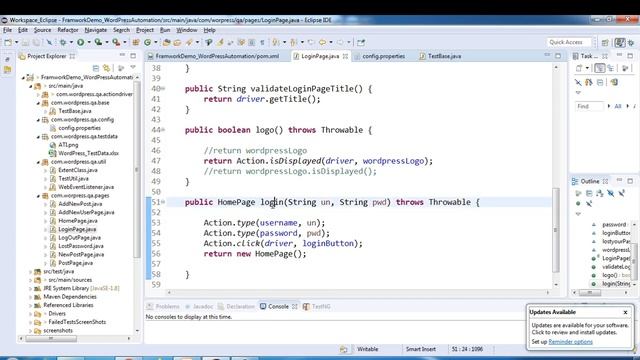Toggle Hide Local Types icon in Outline
Screen dimensions: 640x360
pyautogui.click(x=589, y=203)
